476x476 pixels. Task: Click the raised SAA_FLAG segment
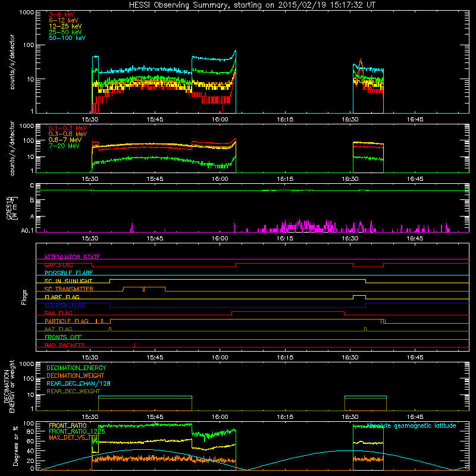(x=288, y=312)
